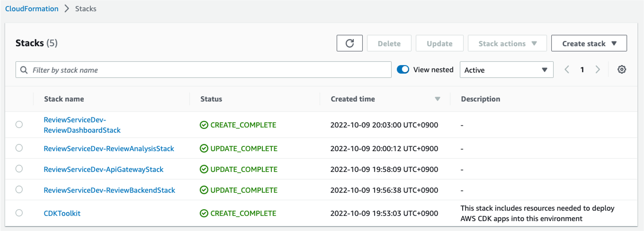Click the Delete button
This screenshot has height=231, width=644.
tap(389, 43)
